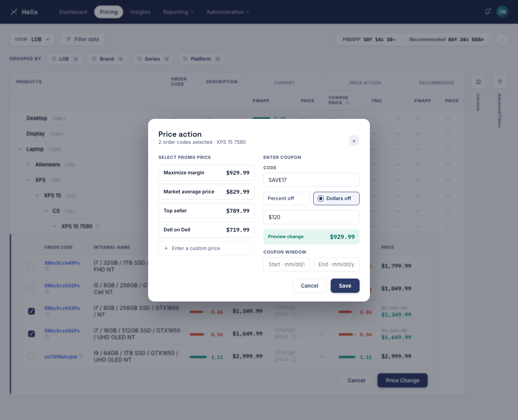This screenshot has width=518, height=420.
Task: Click the coupon code field containing SAVE17
Action: [x=311, y=180]
